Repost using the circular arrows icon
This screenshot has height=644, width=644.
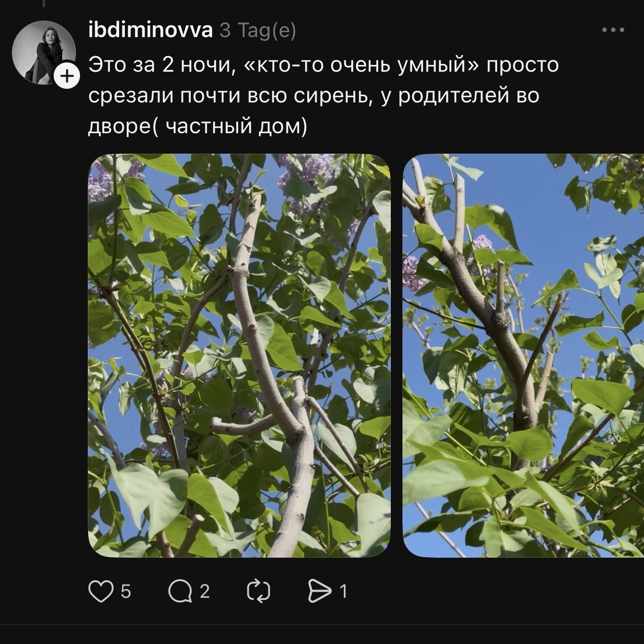pos(259,591)
